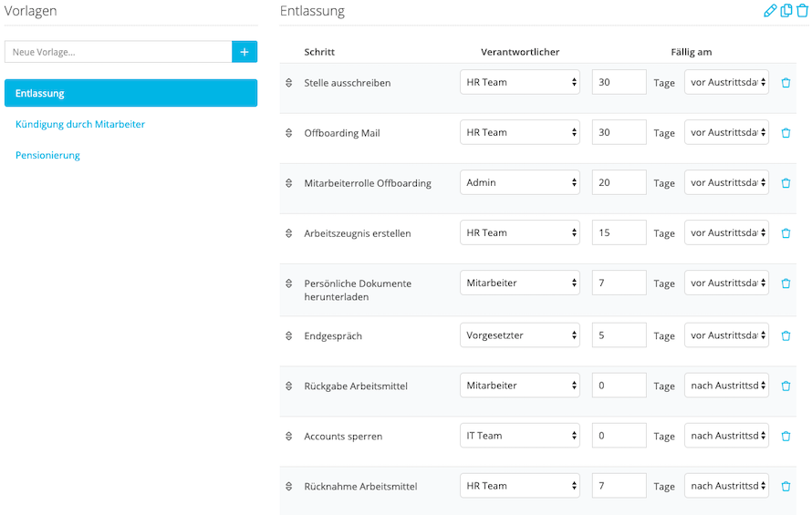Open due-date reference dropdown for Mitarbeiterrolle Offboarding
The image size is (812, 515).
coord(726,182)
